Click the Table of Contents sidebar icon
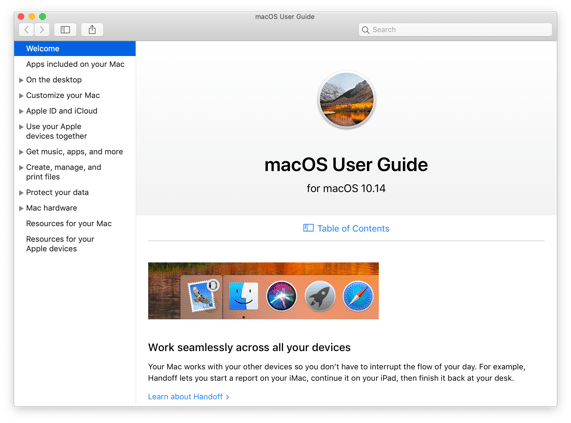Image resolution: width=571 pixels, height=423 pixels. [308, 228]
